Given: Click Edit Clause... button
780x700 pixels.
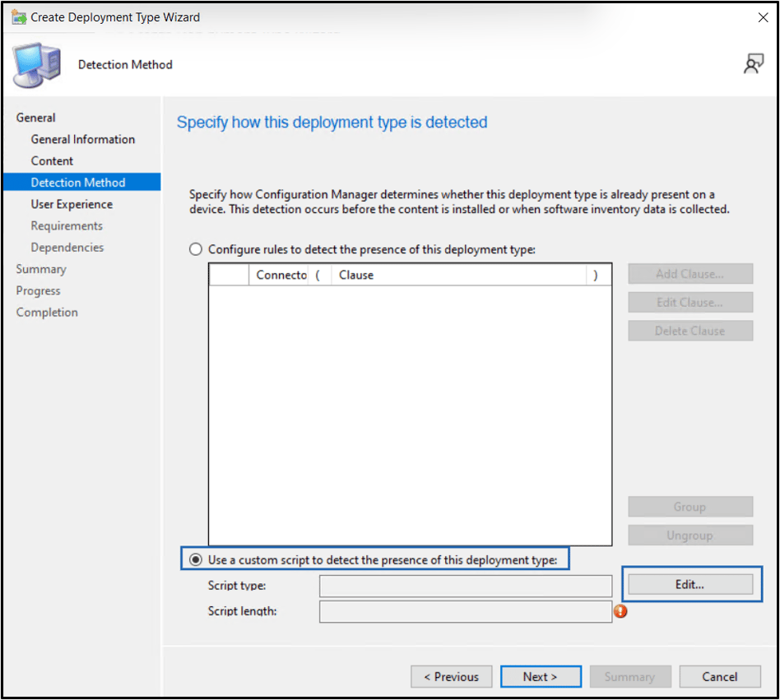Looking at the screenshot, I should (x=690, y=302).
